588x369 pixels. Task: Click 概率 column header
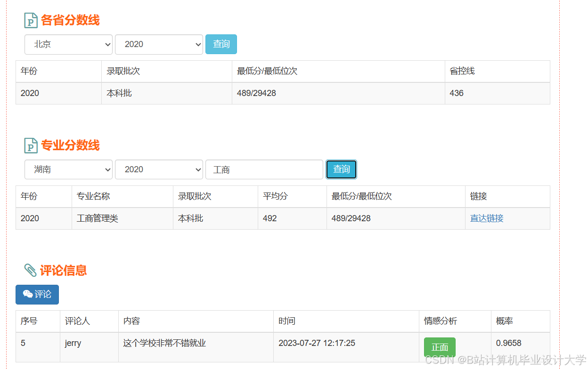505,321
